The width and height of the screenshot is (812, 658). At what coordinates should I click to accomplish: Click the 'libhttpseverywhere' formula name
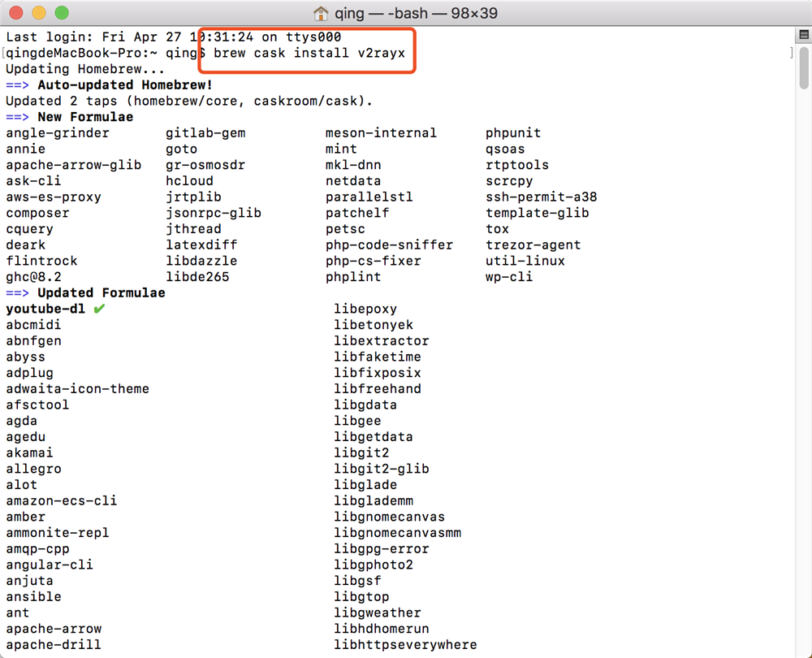[x=405, y=644]
